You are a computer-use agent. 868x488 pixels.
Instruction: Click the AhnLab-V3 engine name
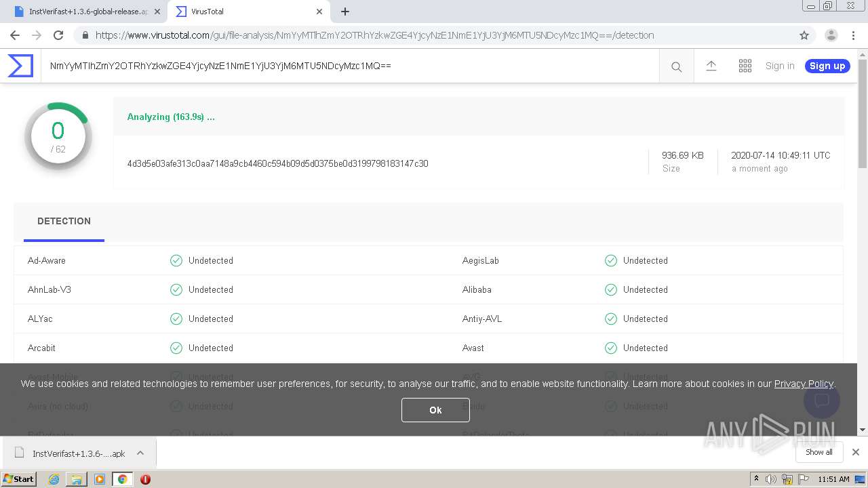(x=50, y=289)
